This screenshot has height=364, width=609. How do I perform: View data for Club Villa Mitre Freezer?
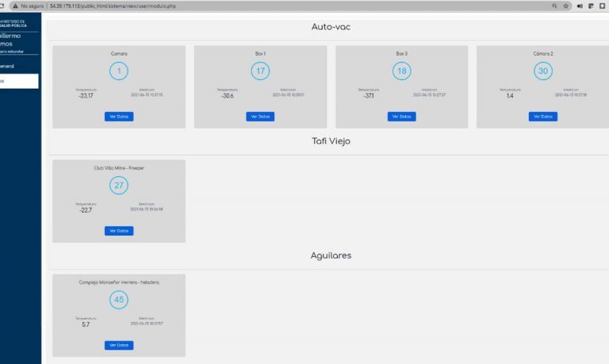(x=119, y=231)
